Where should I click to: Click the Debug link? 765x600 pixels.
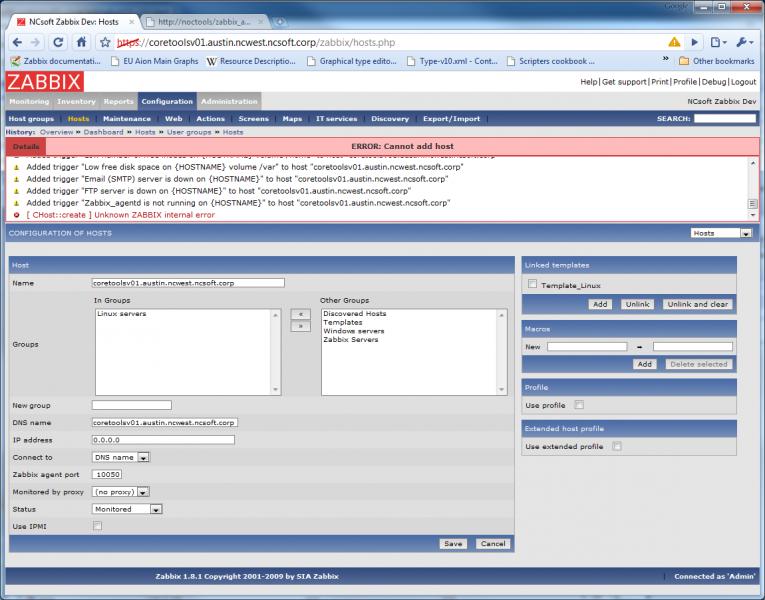714,82
